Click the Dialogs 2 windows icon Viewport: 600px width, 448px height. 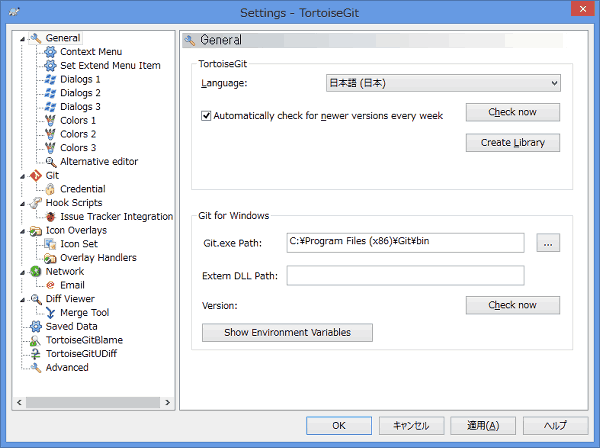[x=50, y=93]
